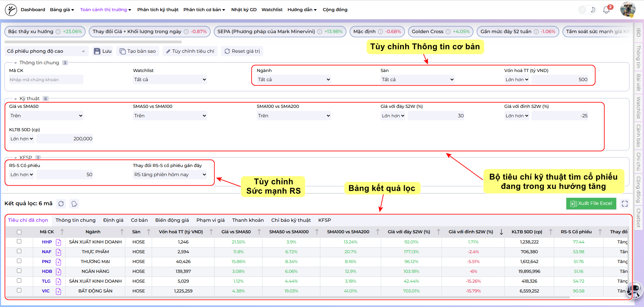
Task: Click the info icon beside Golden Cross
Action: coord(448,32)
